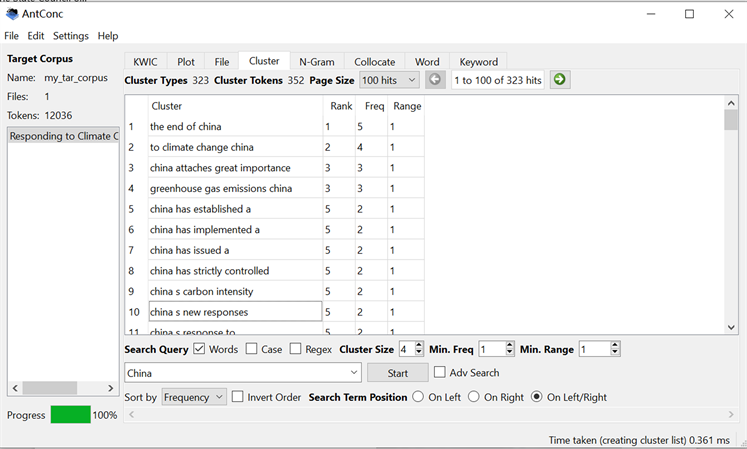Screen dimensions: 747x449
Task: Click the AntConc logo in title bar
Action: (x=11, y=14)
